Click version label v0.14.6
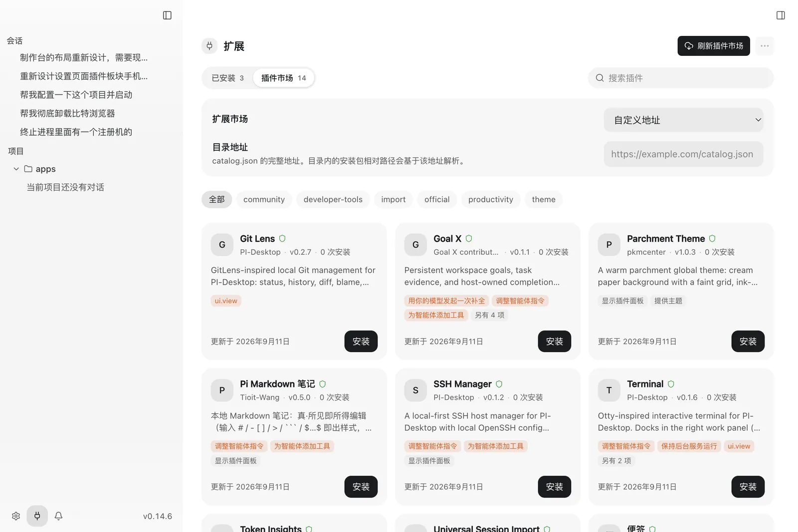This screenshot has width=798, height=532. 158,516
